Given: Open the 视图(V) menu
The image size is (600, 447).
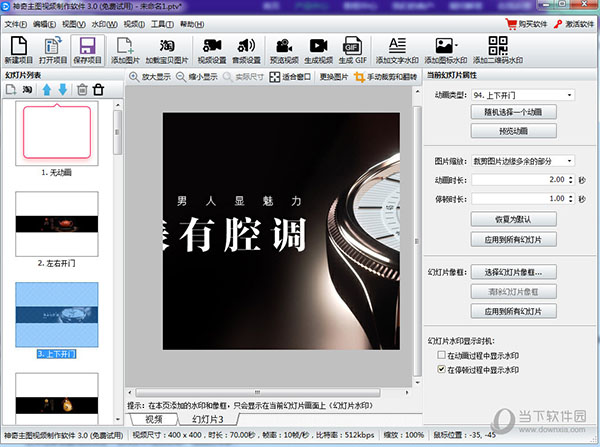Looking at the screenshot, I should (x=74, y=24).
